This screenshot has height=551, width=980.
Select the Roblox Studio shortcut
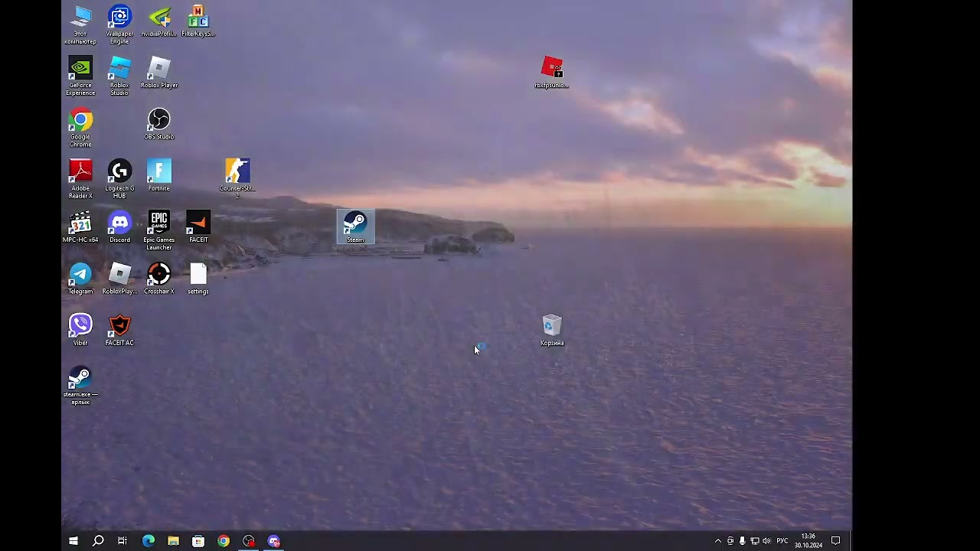tap(119, 76)
